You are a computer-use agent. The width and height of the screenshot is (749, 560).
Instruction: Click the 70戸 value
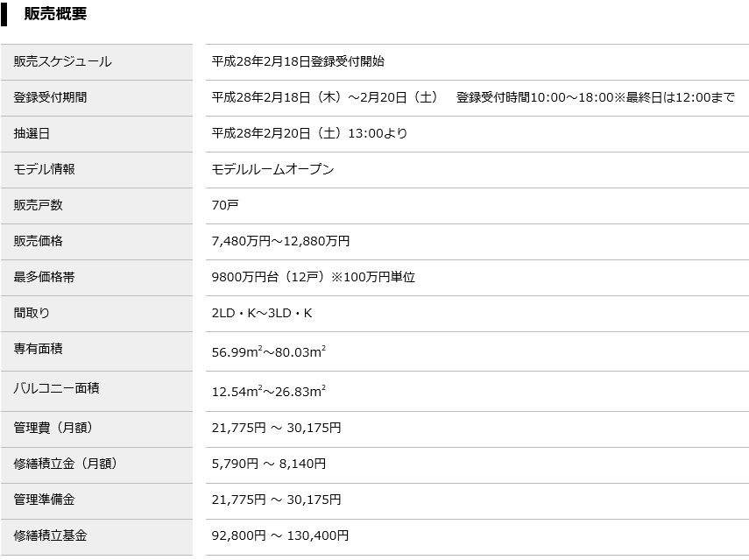(225, 205)
